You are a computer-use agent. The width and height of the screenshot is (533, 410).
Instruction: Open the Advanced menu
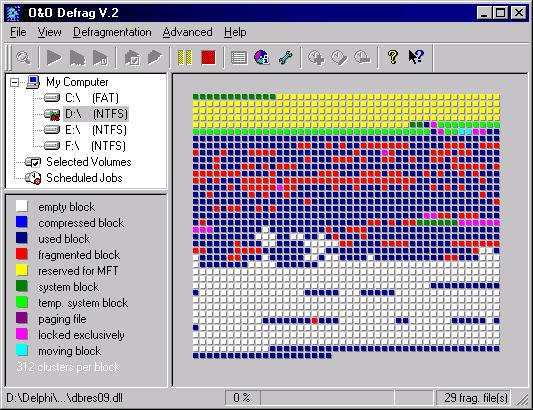[x=188, y=32]
